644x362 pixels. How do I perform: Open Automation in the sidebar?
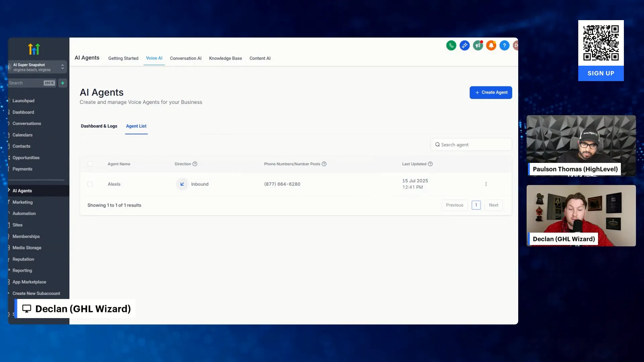pyautogui.click(x=24, y=214)
